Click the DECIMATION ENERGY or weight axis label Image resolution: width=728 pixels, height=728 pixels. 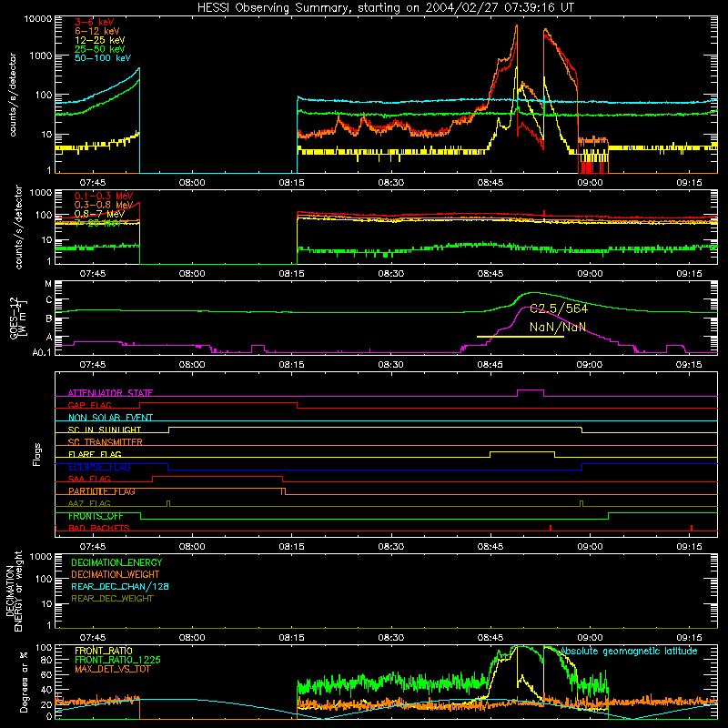[14, 591]
